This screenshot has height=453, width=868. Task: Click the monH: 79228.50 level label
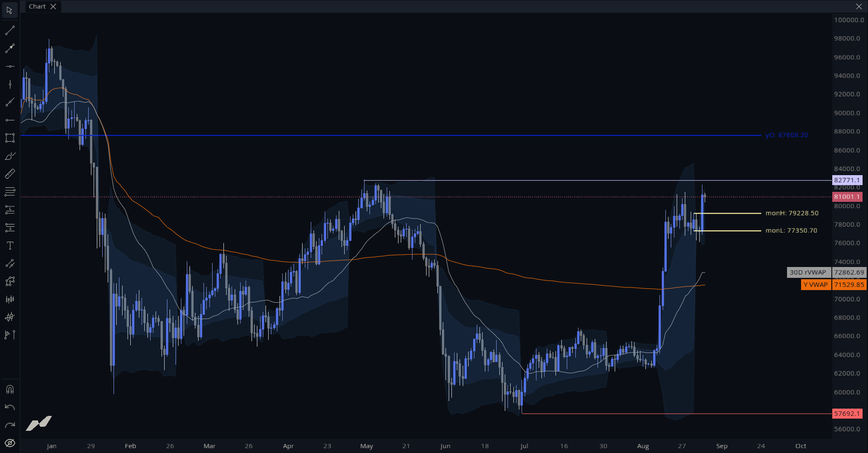tap(792, 213)
